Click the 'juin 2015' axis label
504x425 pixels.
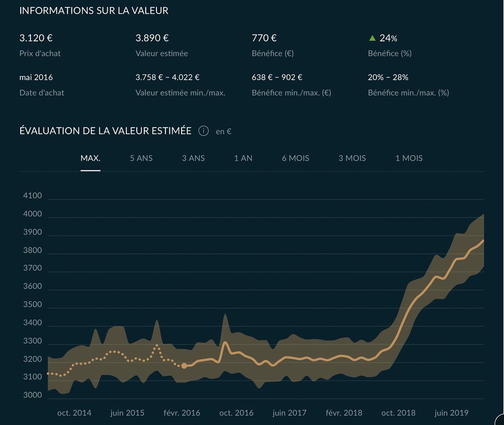point(127,413)
